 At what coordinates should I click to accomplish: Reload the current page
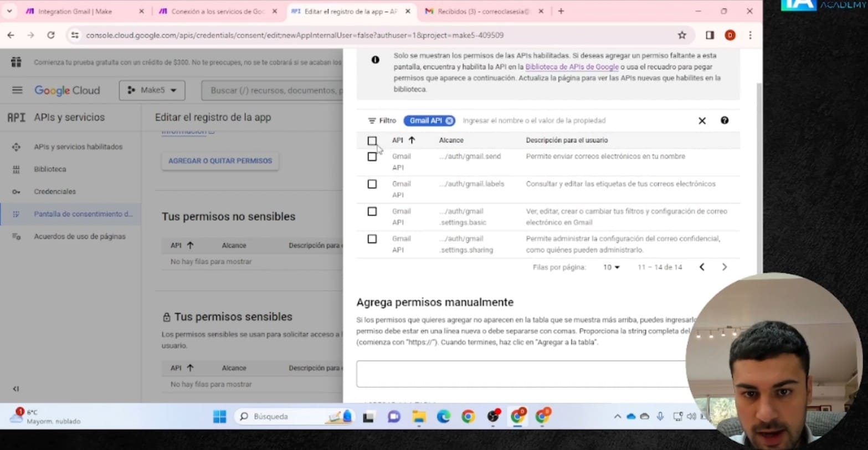point(50,35)
